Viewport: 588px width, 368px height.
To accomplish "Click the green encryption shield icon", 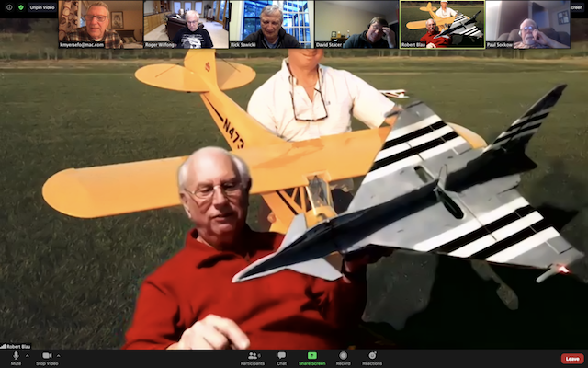I will point(21,7).
